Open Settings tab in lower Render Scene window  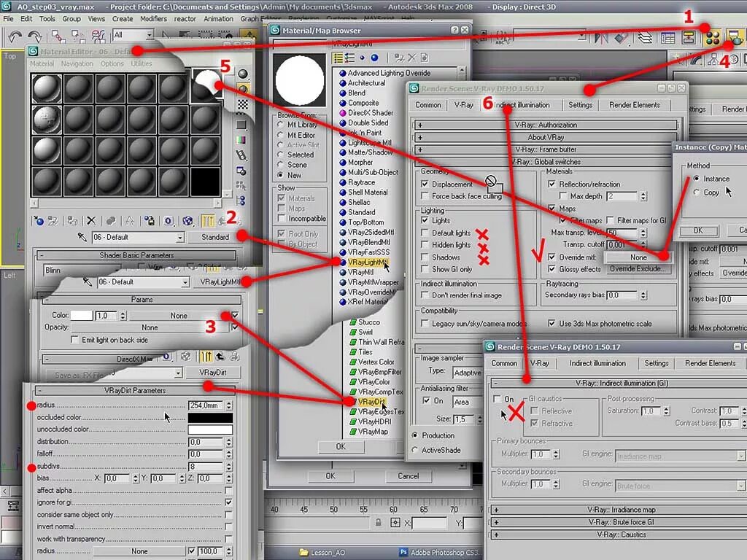[656, 363]
